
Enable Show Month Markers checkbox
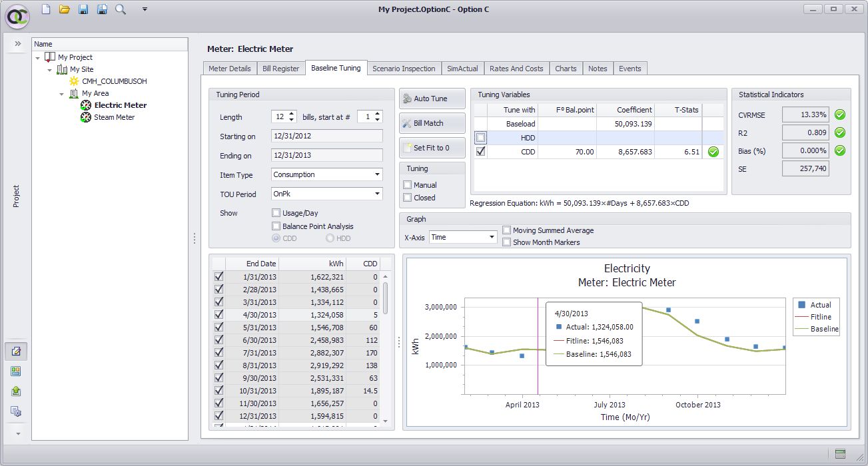pyautogui.click(x=507, y=242)
